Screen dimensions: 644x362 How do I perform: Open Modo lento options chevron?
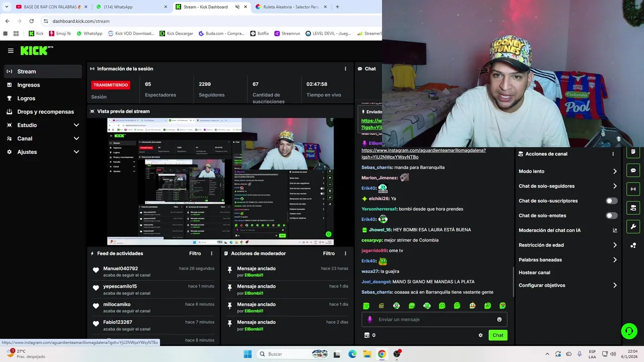(x=615, y=171)
